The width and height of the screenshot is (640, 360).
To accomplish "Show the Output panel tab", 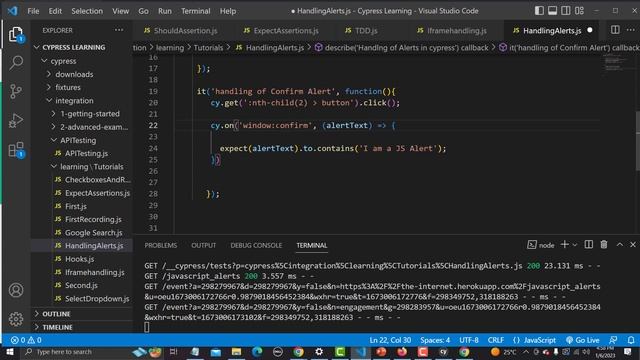I will pos(203,245).
